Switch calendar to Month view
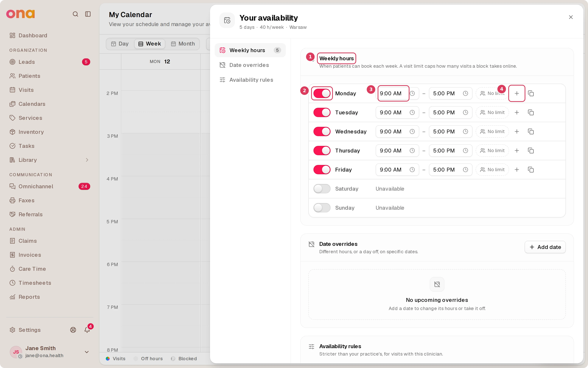588x368 pixels. coord(183,44)
